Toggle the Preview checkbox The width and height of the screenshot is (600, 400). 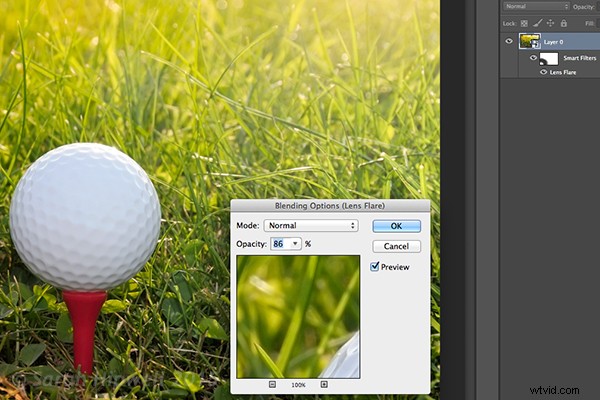click(x=375, y=266)
